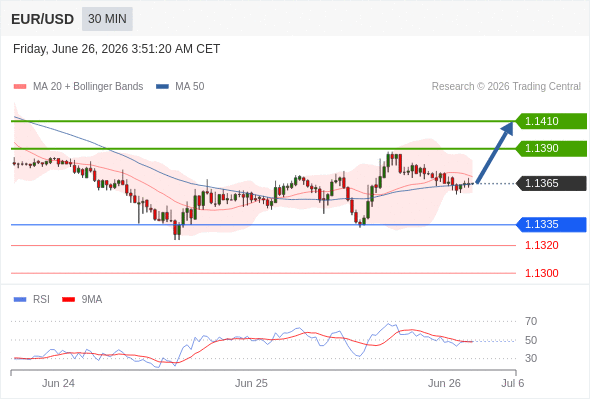Click the 1.1335 pivot price tag

551,224
